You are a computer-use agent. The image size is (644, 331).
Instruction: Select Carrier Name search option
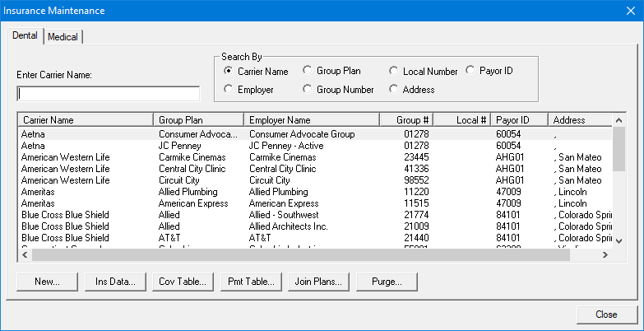click(229, 72)
